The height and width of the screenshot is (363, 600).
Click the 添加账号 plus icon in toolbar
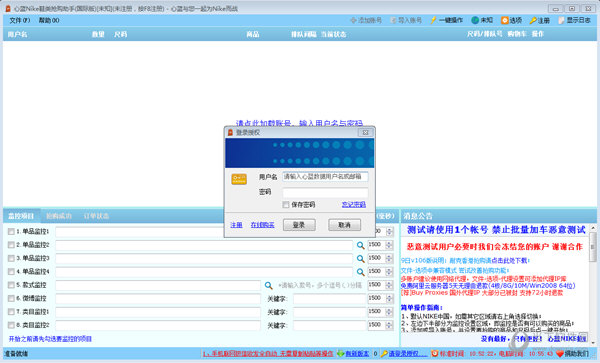click(x=353, y=20)
